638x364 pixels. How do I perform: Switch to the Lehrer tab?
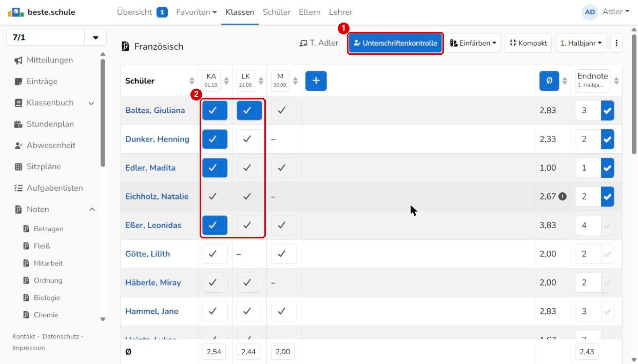[341, 12]
